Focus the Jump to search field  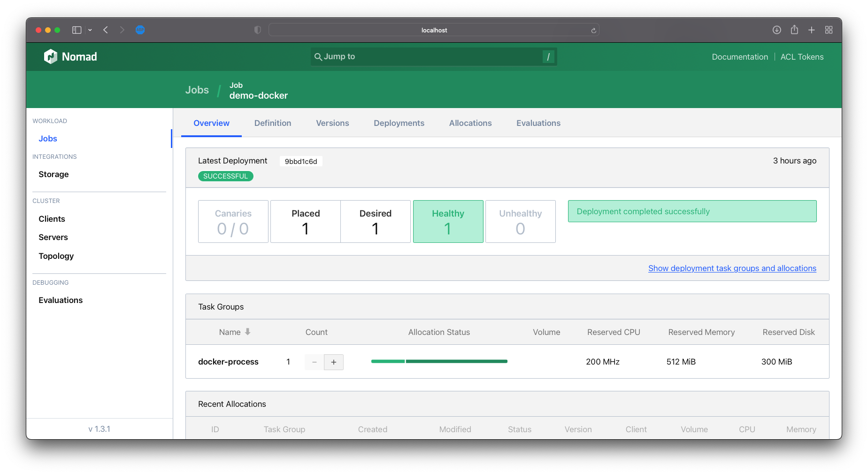tap(434, 57)
